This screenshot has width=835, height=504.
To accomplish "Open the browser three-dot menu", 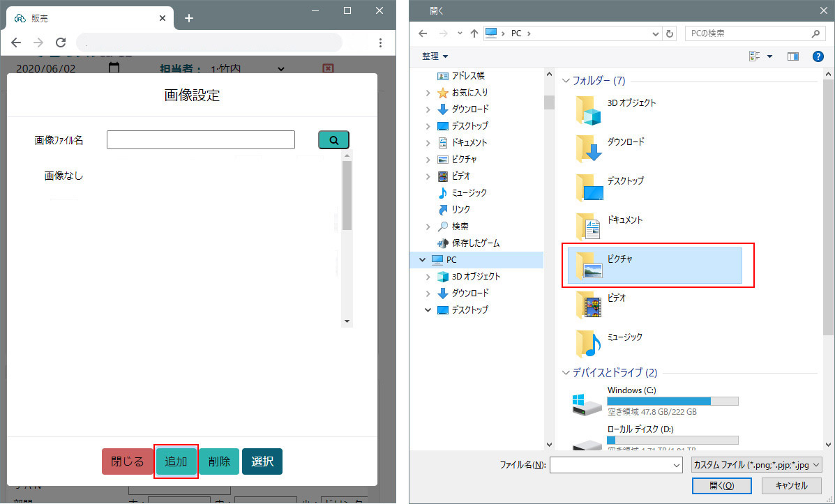I will (x=380, y=43).
